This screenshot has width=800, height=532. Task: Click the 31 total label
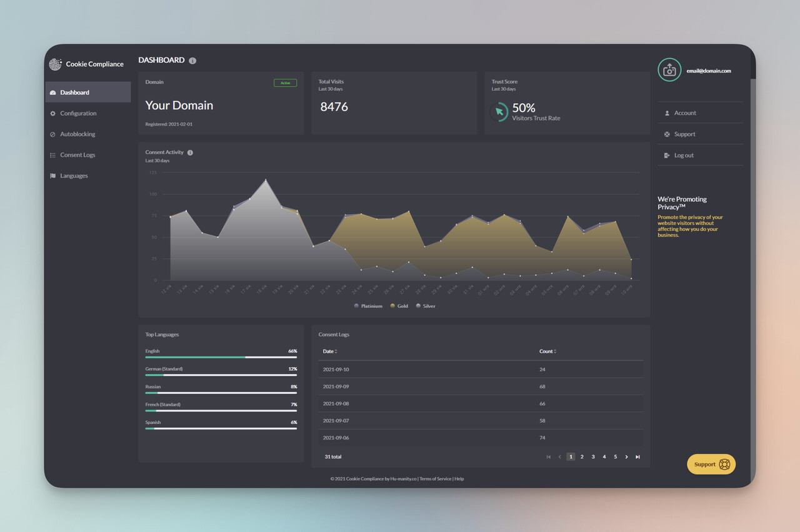click(x=333, y=457)
